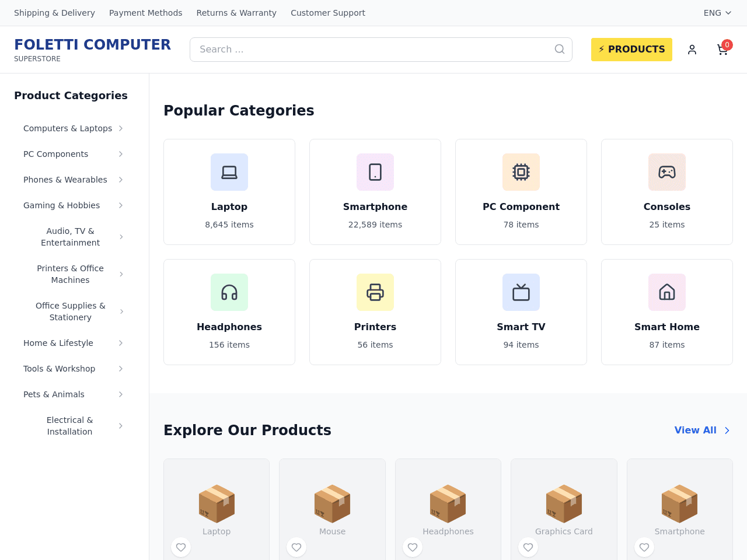Open Smartphone 22,589 items card title

[x=375, y=206]
